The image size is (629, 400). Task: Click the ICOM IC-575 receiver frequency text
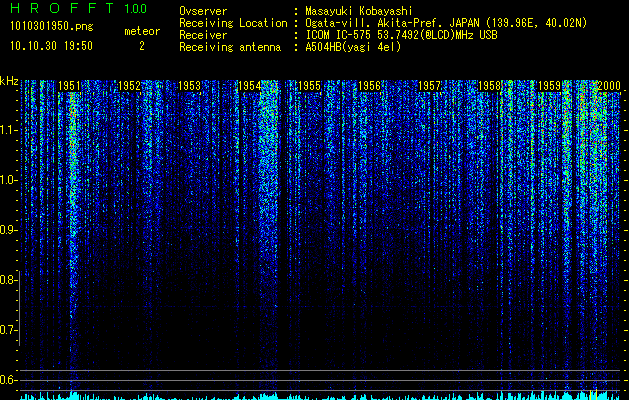(401, 35)
